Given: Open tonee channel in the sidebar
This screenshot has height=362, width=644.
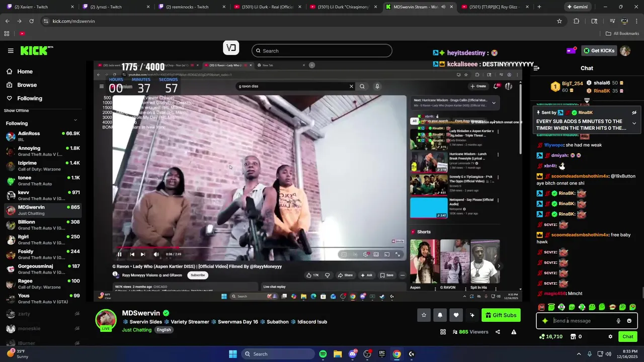Looking at the screenshot, I should 43,180.
